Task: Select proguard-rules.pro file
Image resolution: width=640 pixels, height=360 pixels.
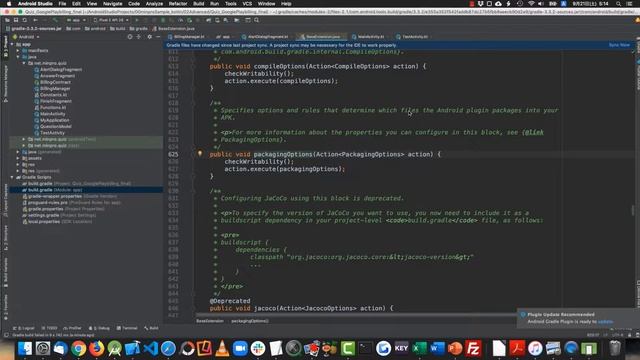Action: (x=71, y=202)
